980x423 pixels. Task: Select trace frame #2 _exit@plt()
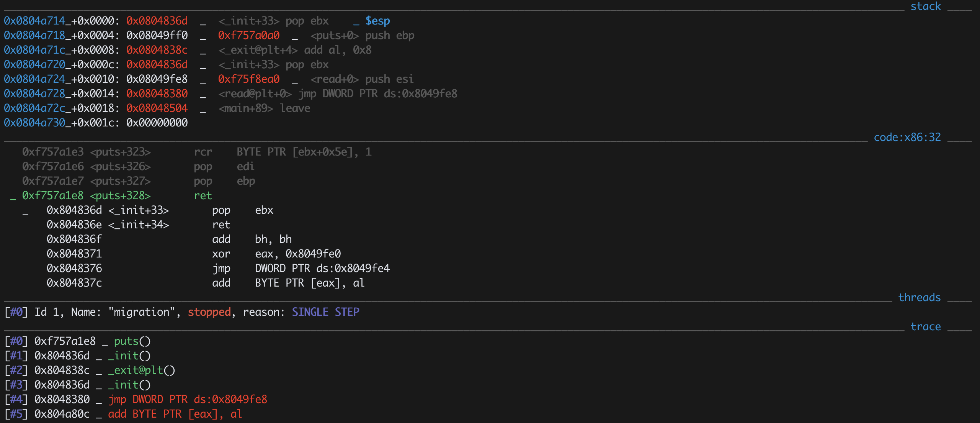coord(90,370)
